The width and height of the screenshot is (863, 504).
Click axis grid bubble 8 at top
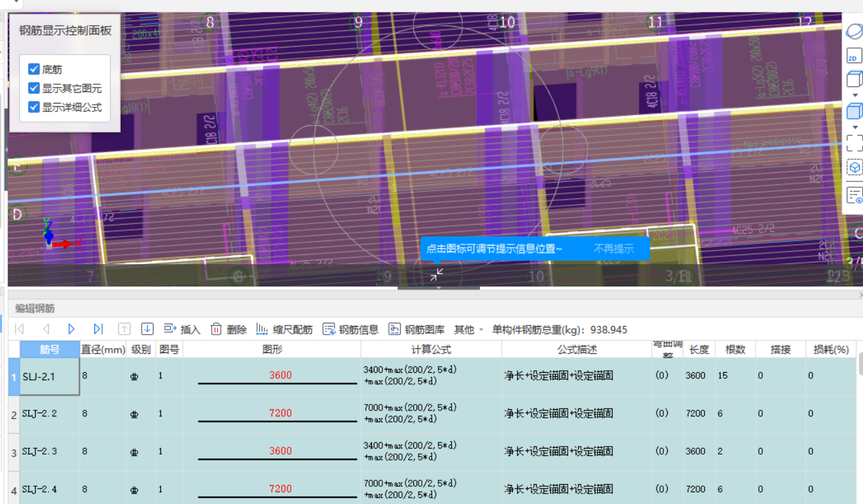[210, 22]
